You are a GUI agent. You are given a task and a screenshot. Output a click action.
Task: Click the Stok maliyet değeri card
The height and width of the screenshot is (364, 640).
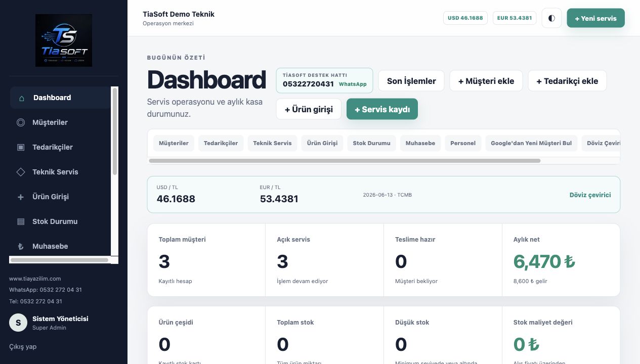point(561,335)
